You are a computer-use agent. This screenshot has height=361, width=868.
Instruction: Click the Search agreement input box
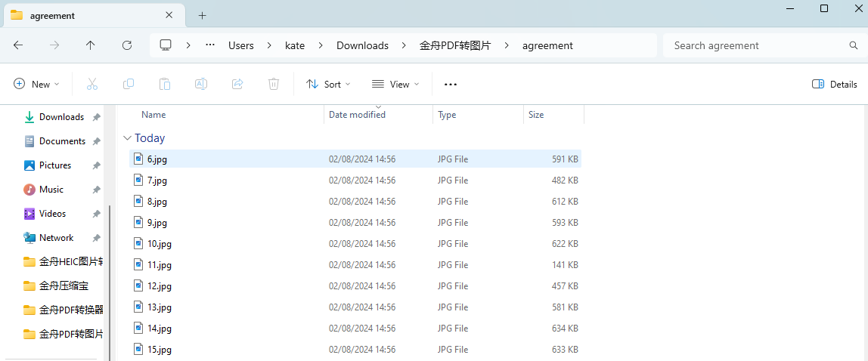pyautogui.click(x=756, y=45)
